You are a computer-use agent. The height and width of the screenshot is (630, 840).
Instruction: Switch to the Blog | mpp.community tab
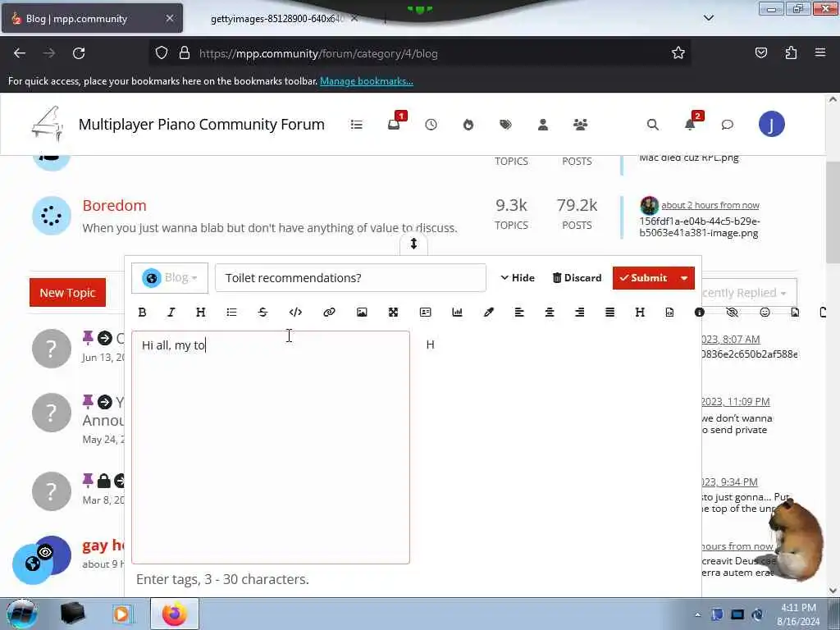click(92, 18)
